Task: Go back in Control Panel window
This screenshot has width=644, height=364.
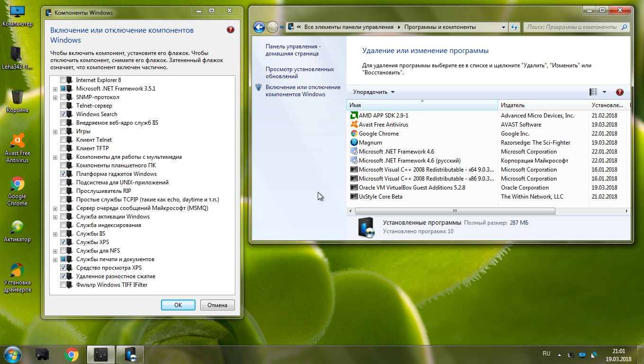Action: coord(259,27)
